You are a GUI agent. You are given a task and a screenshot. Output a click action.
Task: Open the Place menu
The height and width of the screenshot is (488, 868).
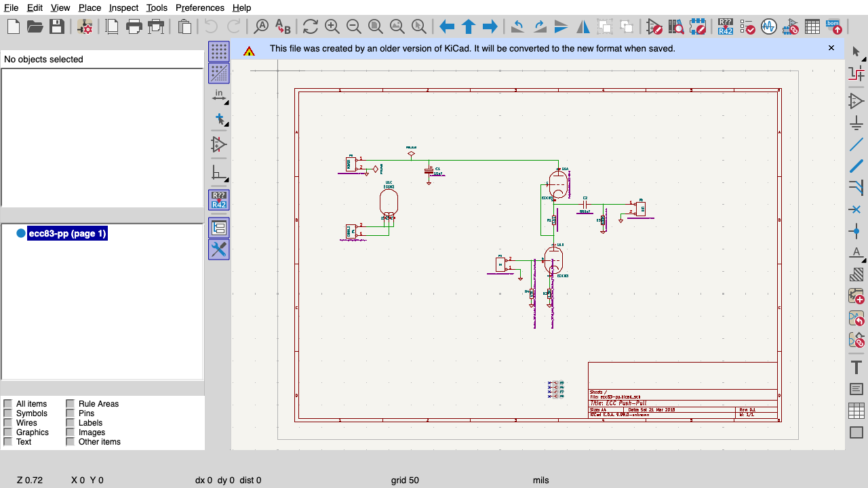(x=90, y=7)
